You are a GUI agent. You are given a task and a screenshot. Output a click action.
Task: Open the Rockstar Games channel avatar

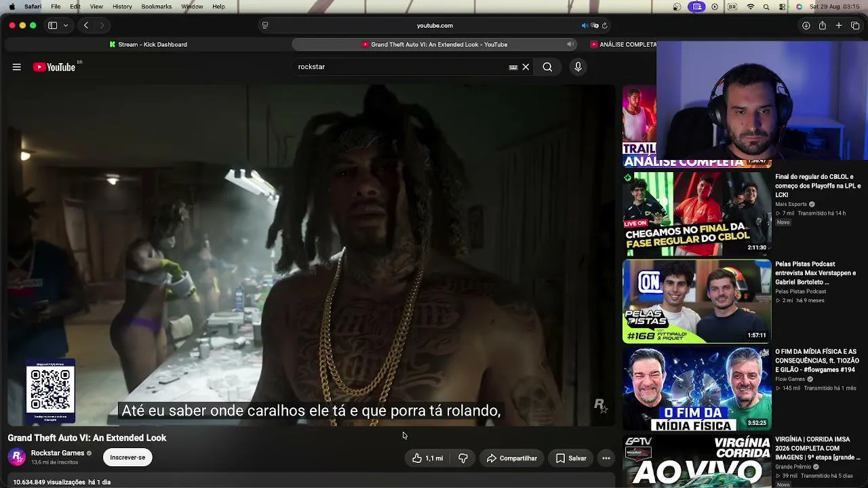point(17,457)
